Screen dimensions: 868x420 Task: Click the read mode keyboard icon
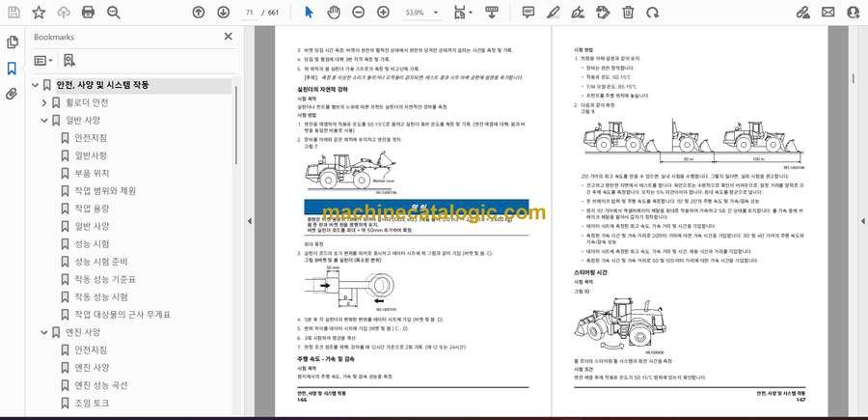click(491, 13)
